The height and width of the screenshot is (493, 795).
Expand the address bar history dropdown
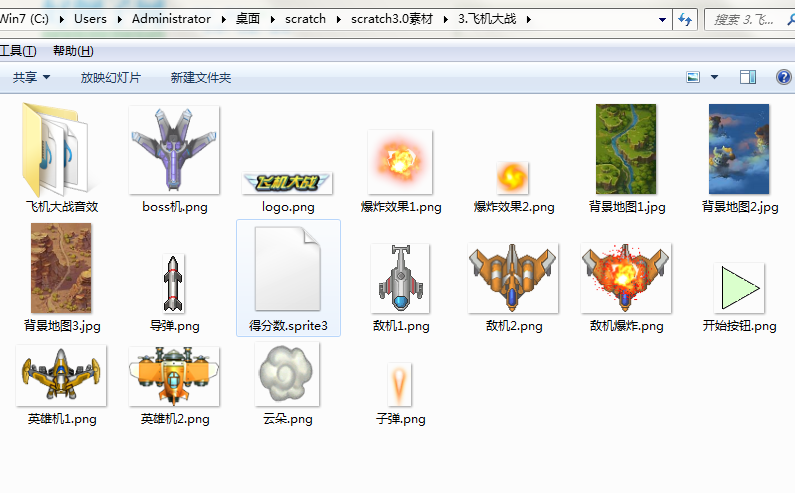point(662,20)
